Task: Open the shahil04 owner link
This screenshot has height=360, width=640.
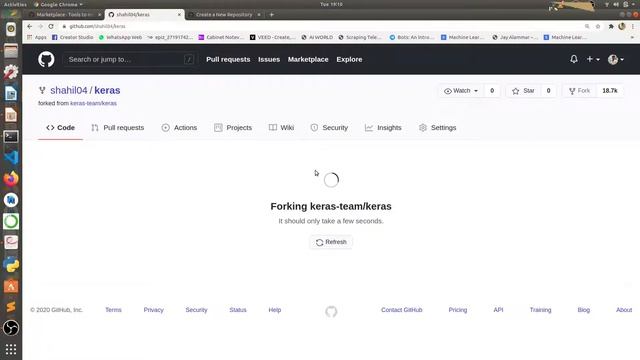Action: click(69, 90)
